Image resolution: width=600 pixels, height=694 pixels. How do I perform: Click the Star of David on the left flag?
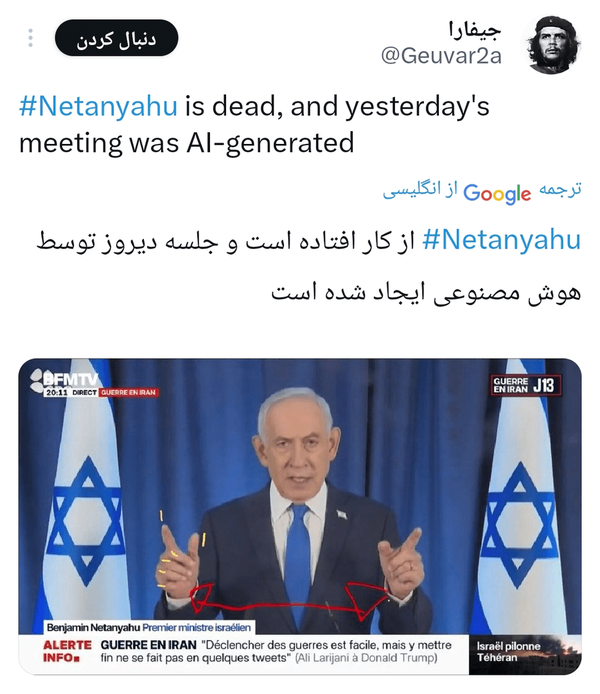pos(85,521)
